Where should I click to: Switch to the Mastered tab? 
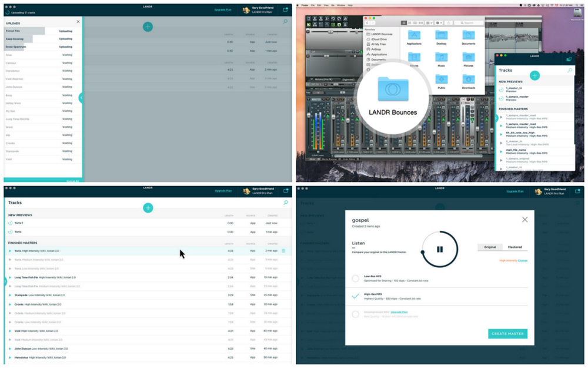(x=515, y=247)
